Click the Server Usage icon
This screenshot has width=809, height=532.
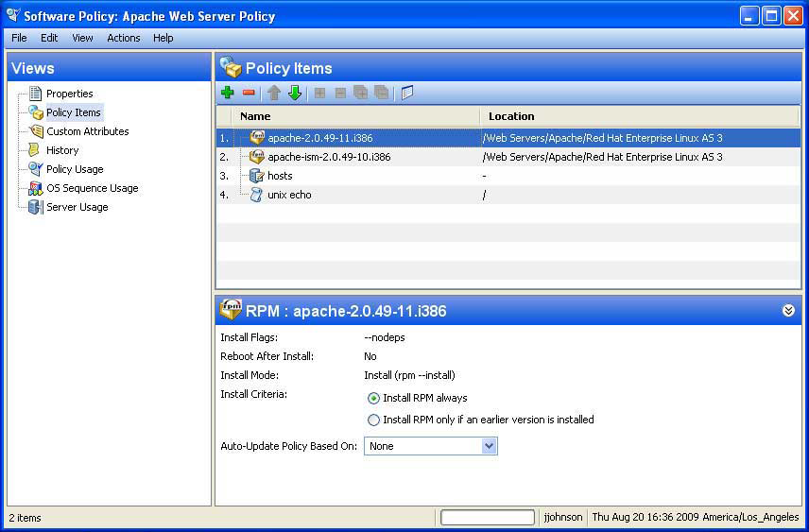pos(36,207)
